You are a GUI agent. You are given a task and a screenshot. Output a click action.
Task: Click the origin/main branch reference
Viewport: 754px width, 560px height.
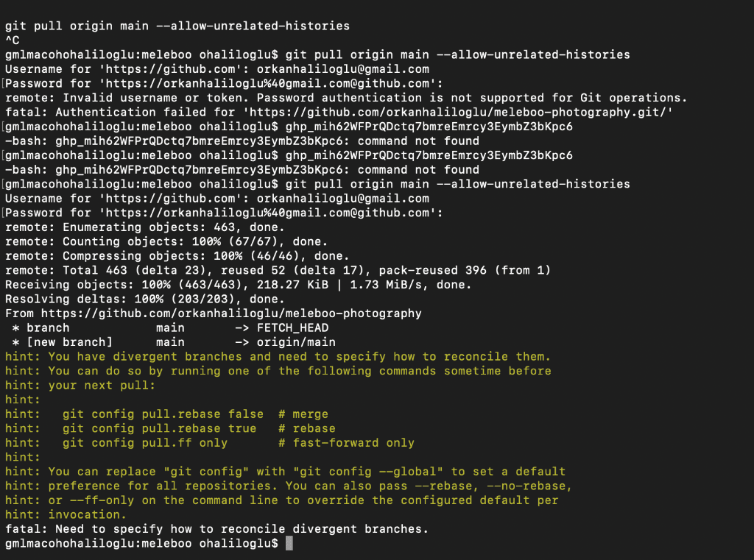point(296,342)
